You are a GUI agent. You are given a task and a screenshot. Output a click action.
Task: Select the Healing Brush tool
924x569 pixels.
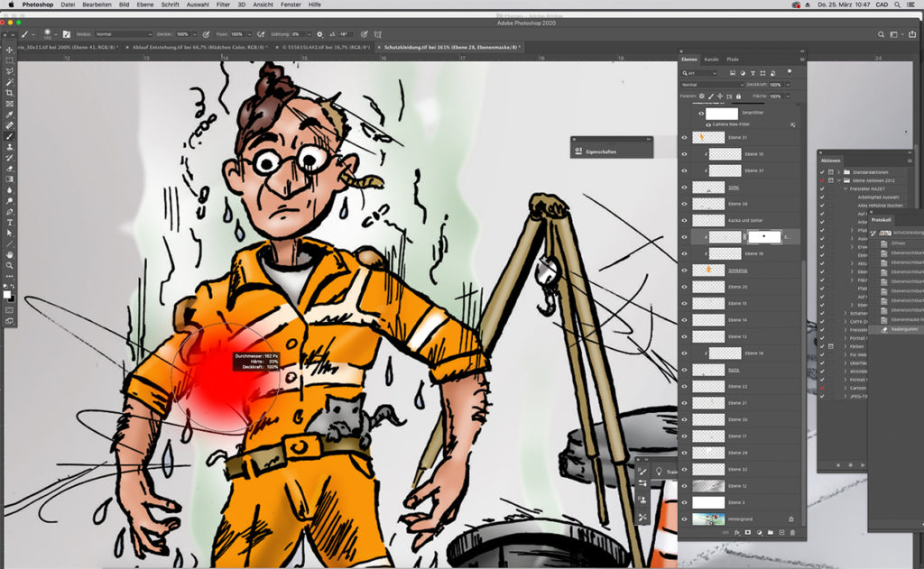(x=9, y=125)
